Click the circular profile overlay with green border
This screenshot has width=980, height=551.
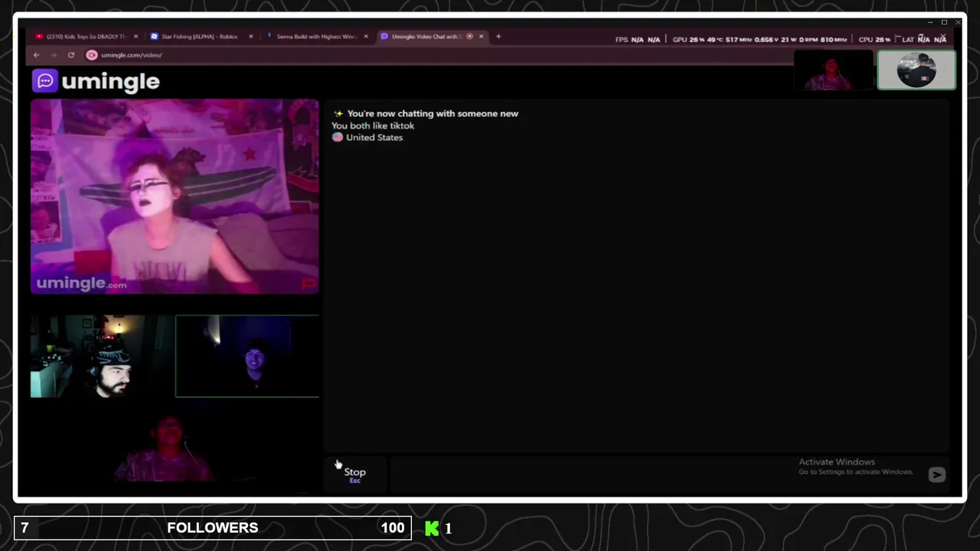[x=916, y=70]
